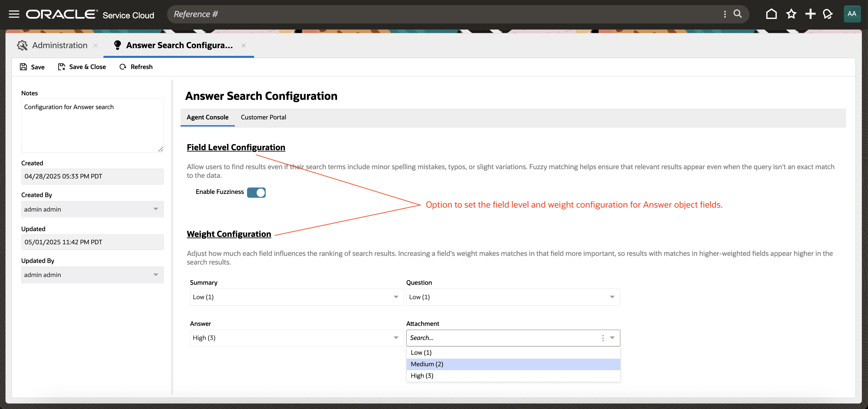Click the Administration gear icon
The height and width of the screenshot is (409, 868).
tap(22, 45)
